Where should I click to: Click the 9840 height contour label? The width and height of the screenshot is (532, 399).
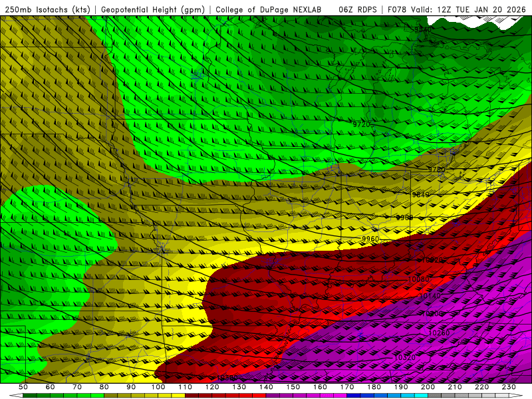(421, 194)
